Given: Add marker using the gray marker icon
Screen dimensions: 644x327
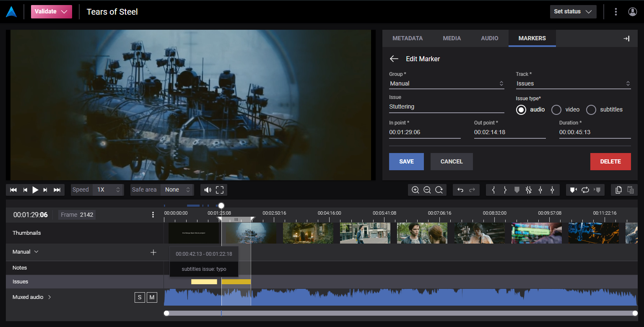Looking at the screenshot, I should pos(517,190).
